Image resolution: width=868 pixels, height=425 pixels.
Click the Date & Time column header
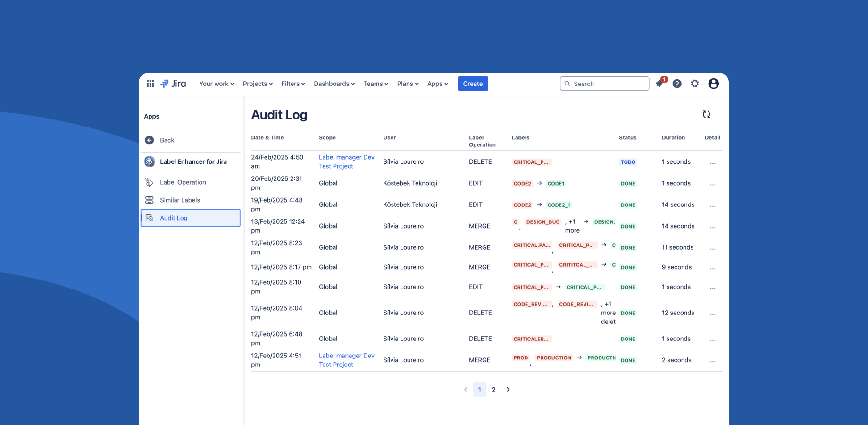tap(267, 138)
